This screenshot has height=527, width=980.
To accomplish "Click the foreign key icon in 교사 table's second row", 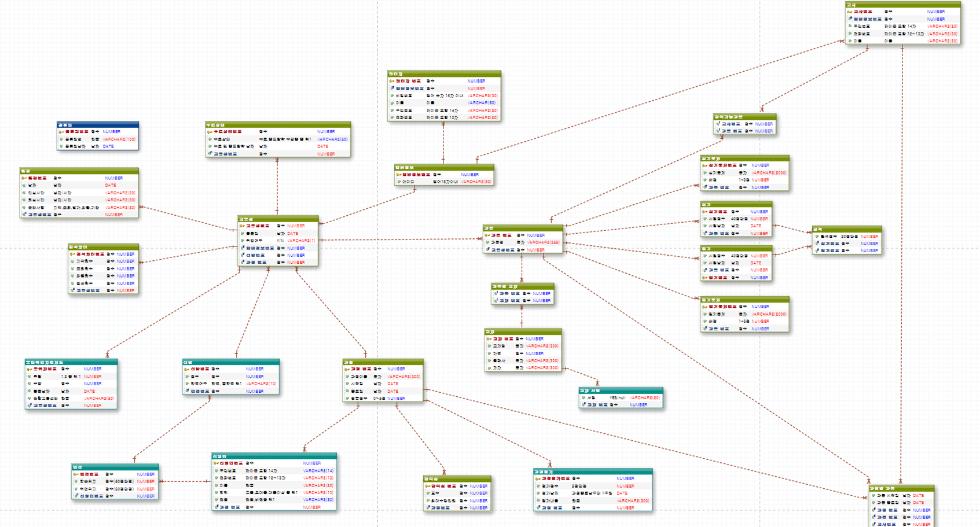I will 850,19.
